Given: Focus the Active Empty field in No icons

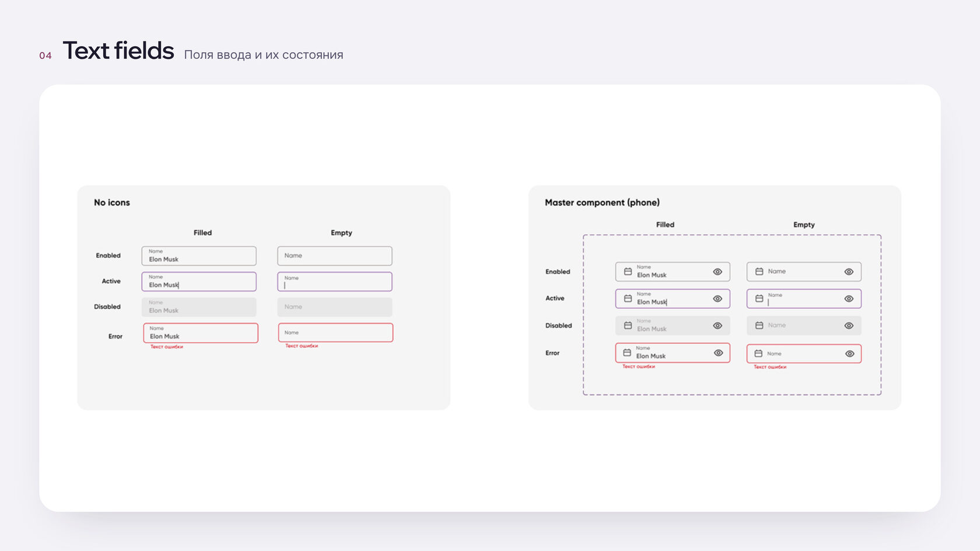Looking at the screenshot, I should click(x=335, y=281).
